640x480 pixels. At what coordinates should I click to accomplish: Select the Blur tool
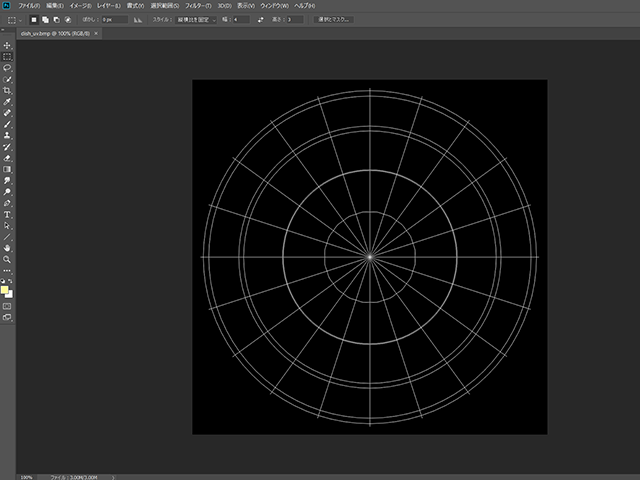tap(7, 181)
